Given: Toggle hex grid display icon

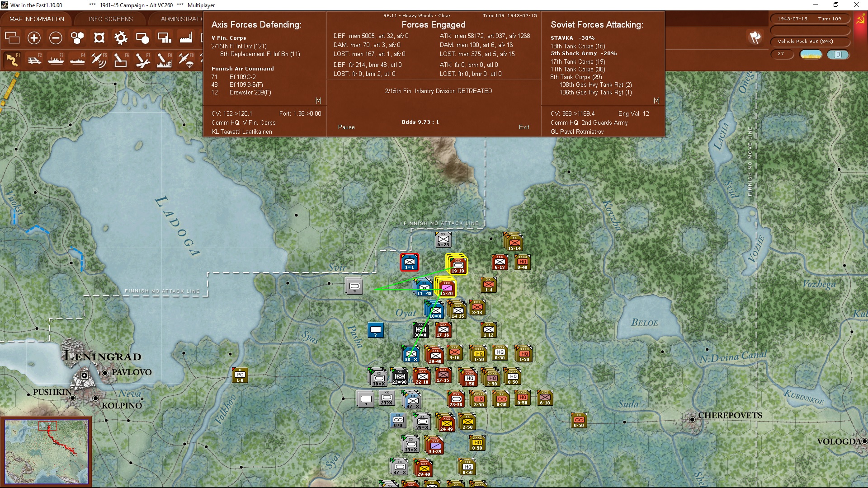Looking at the screenshot, I should [77, 38].
